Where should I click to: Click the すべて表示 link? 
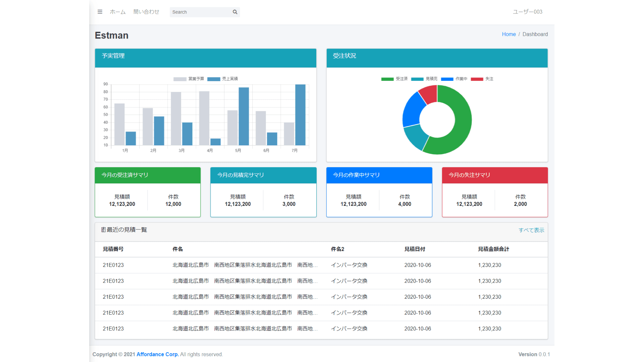pos(531,230)
